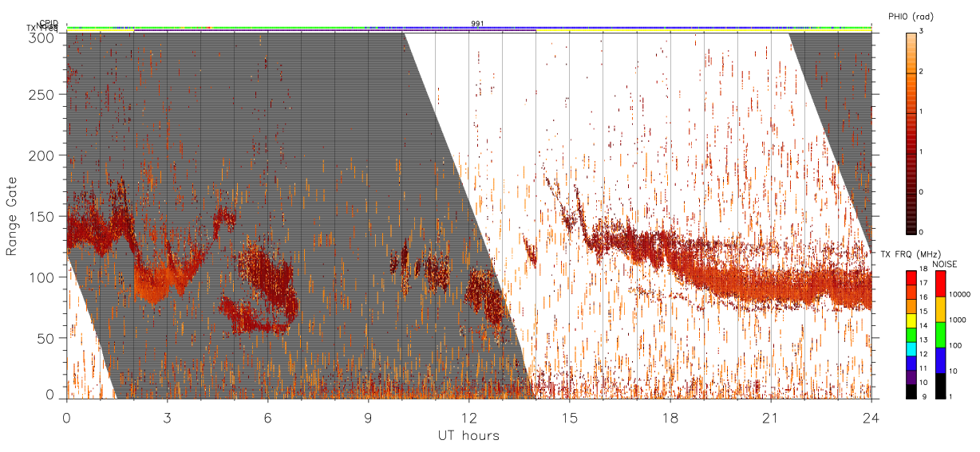Click the black 9-10 MHz TX FRQ swatch
Screen dimensions: 980x452
[911, 390]
